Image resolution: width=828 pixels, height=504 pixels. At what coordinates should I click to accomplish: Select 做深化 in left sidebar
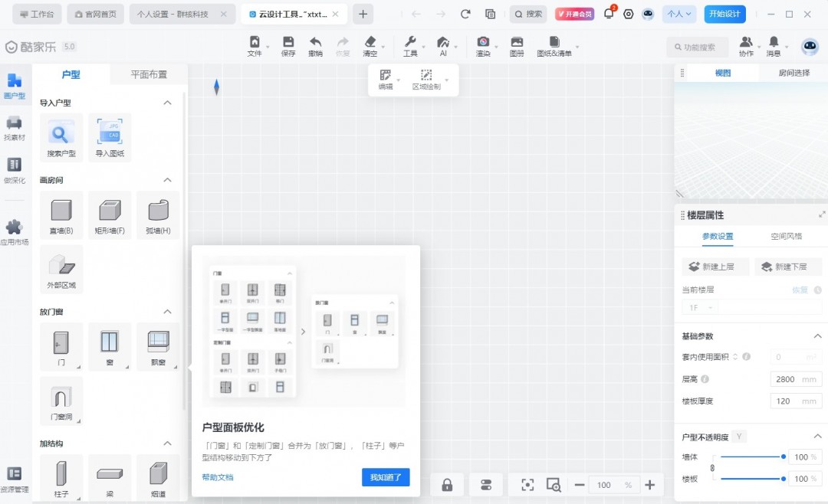(15, 171)
